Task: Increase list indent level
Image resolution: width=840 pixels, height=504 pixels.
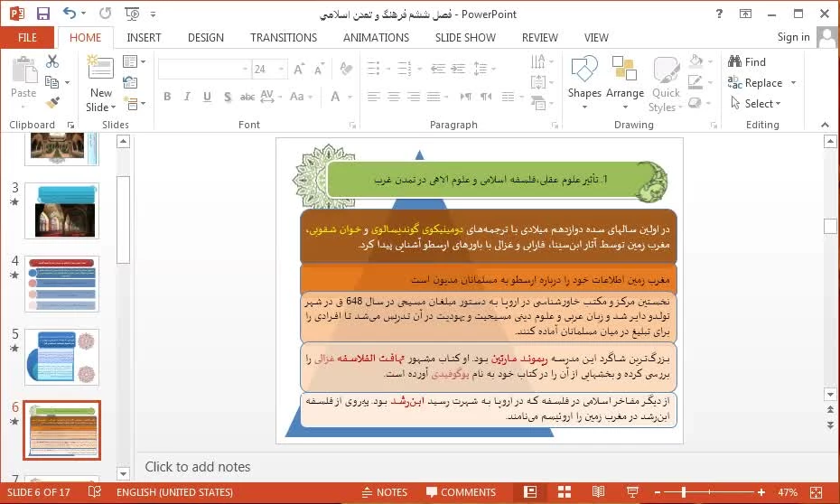Action: click(458, 69)
